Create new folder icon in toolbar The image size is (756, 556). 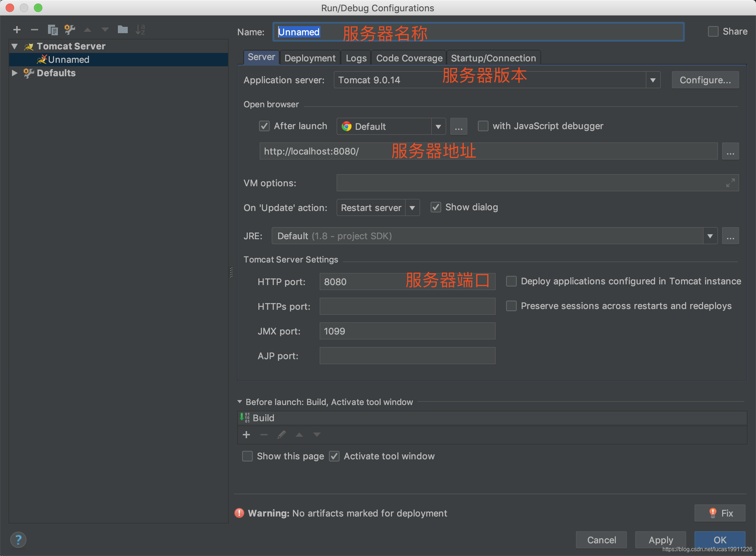click(x=122, y=30)
